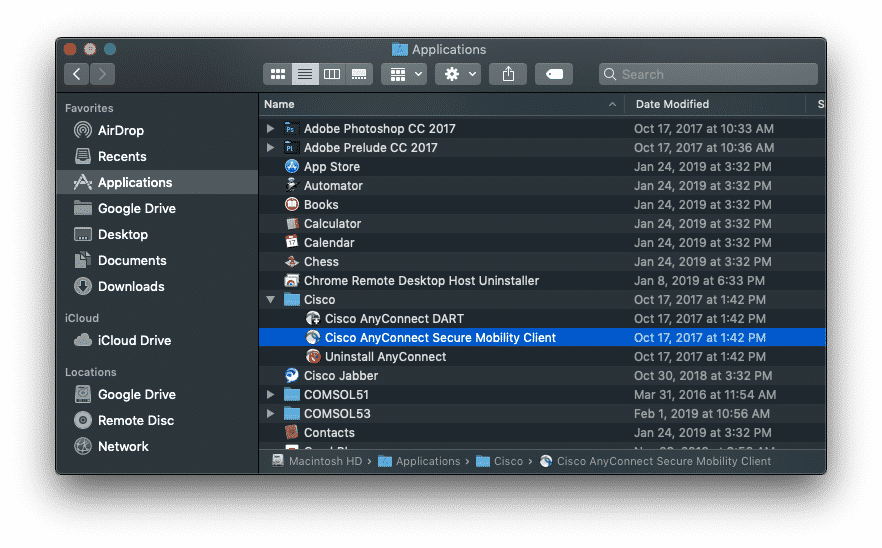Go to Applications in path bar
This screenshot has width=882, height=548.
pyautogui.click(x=419, y=461)
